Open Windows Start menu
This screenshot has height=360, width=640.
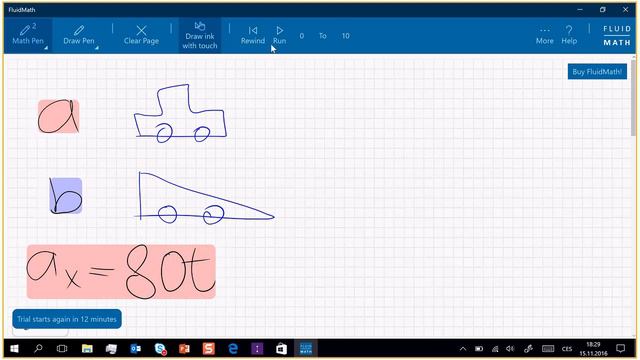[x=14, y=349]
